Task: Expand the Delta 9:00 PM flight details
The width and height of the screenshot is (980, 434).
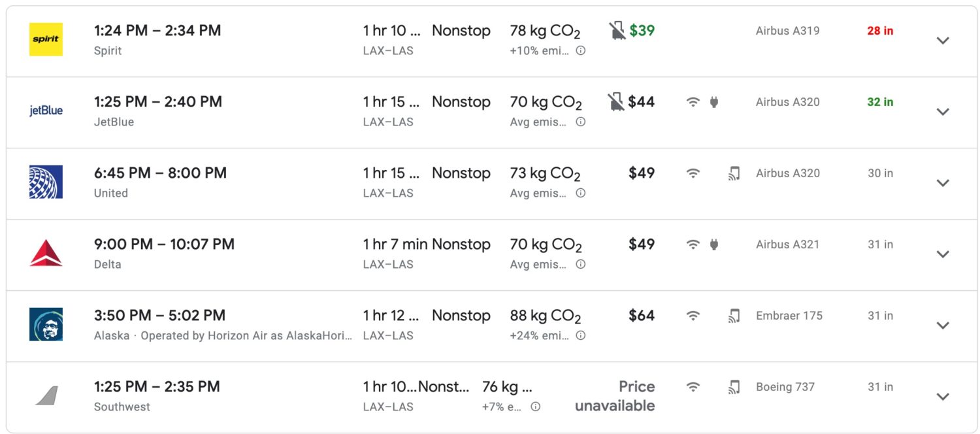Action: 942,254
